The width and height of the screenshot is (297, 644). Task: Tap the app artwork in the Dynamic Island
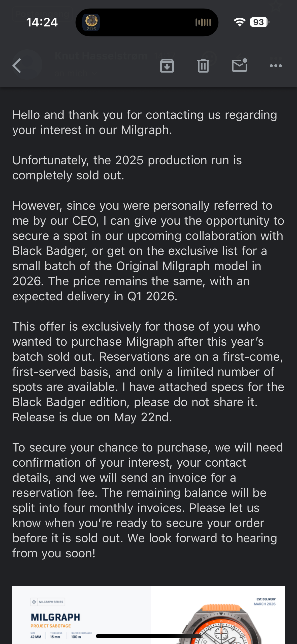91,22
